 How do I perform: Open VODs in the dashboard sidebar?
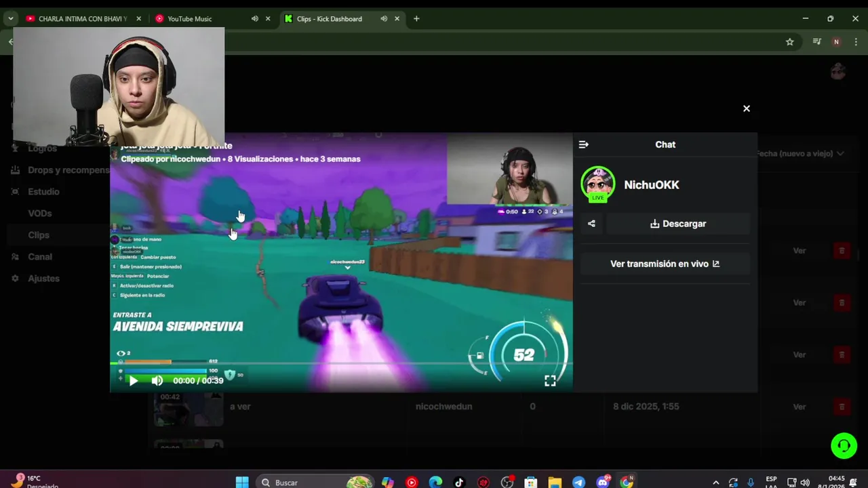[39, 213]
